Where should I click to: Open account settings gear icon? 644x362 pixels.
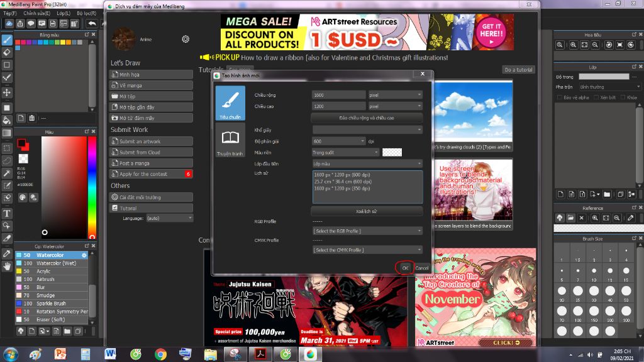coord(186,39)
